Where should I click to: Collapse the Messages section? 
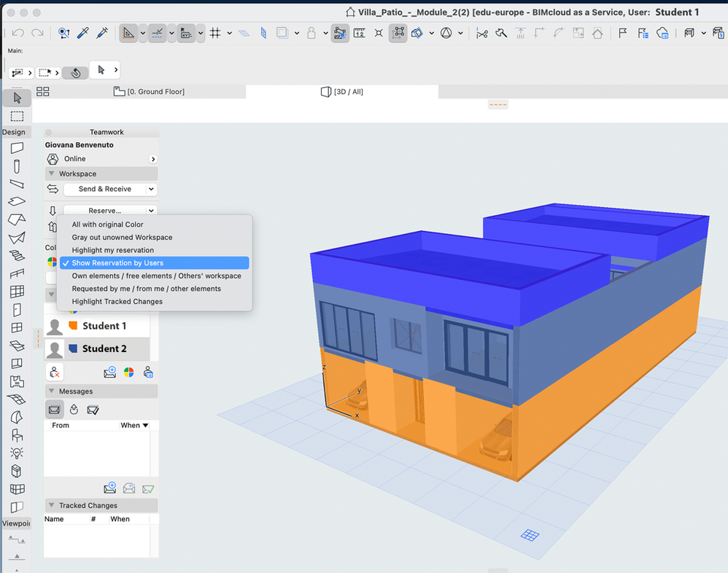coord(51,391)
